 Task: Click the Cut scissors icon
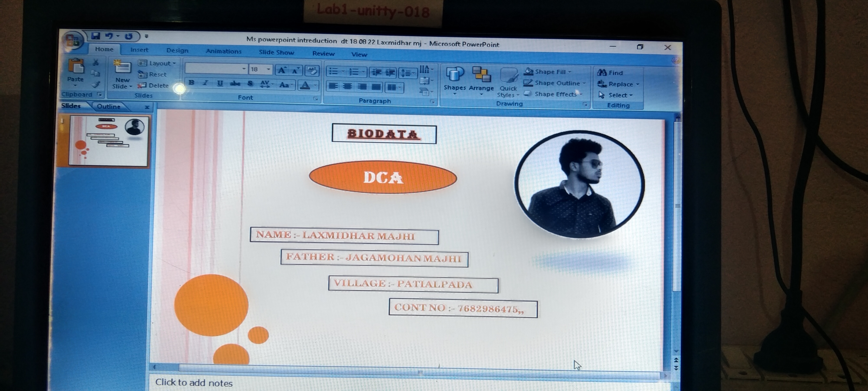[96, 62]
